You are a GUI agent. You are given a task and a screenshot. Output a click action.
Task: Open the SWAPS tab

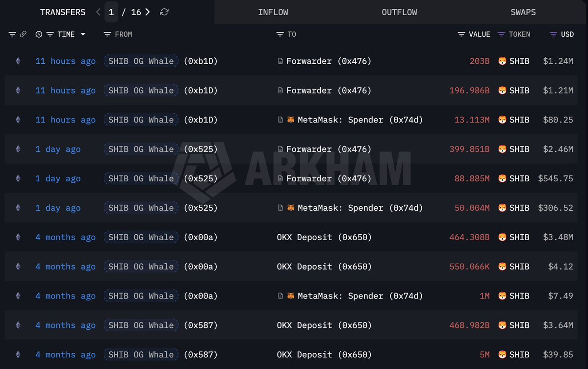pyautogui.click(x=523, y=12)
